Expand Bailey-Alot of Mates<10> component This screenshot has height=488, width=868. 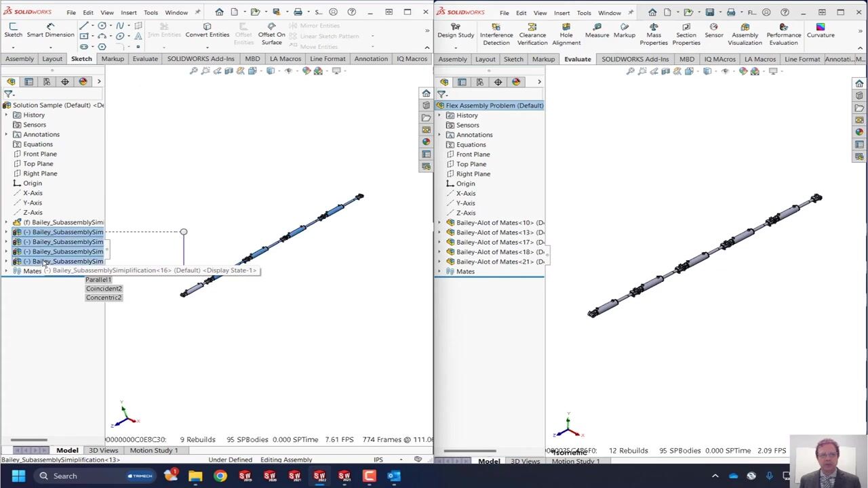pyautogui.click(x=439, y=222)
